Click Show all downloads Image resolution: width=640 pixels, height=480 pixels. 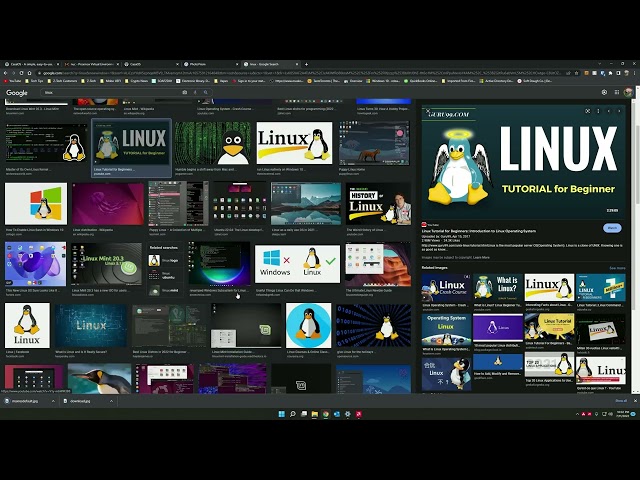pyautogui.click(x=620, y=401)
